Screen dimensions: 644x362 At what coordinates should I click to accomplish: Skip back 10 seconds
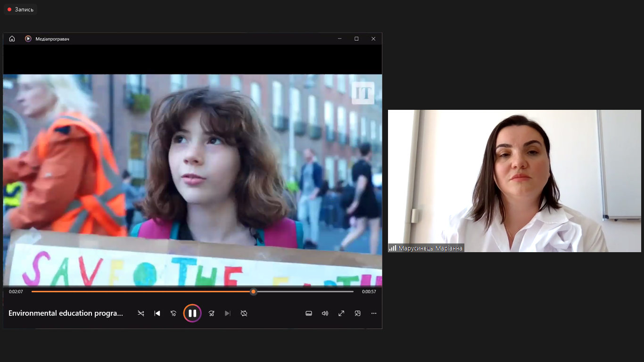[173, 313]
